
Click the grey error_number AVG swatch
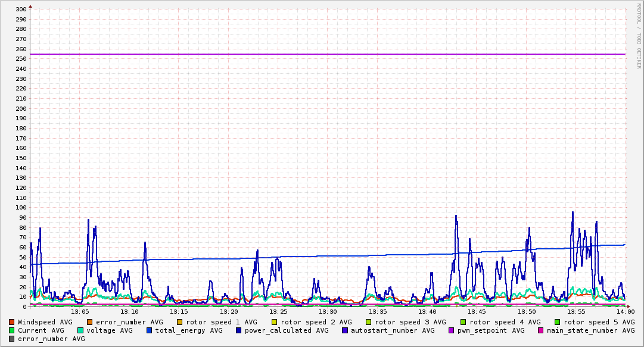12,339
